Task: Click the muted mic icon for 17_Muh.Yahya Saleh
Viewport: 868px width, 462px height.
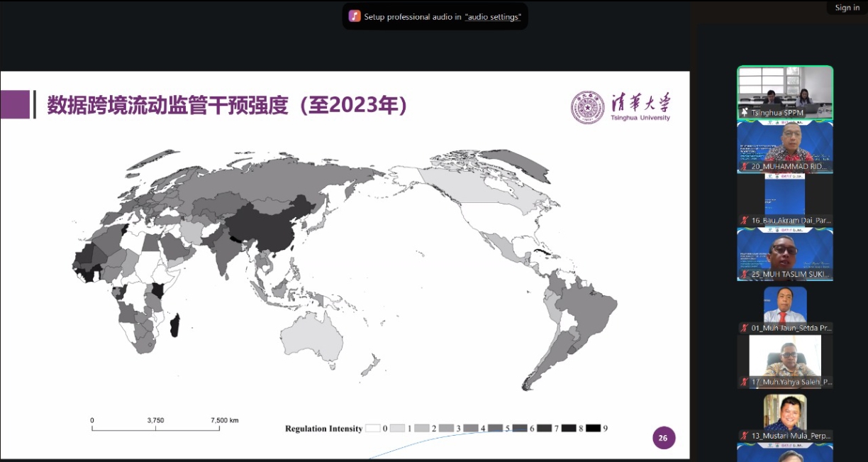Action: click(x=744, y=383)
